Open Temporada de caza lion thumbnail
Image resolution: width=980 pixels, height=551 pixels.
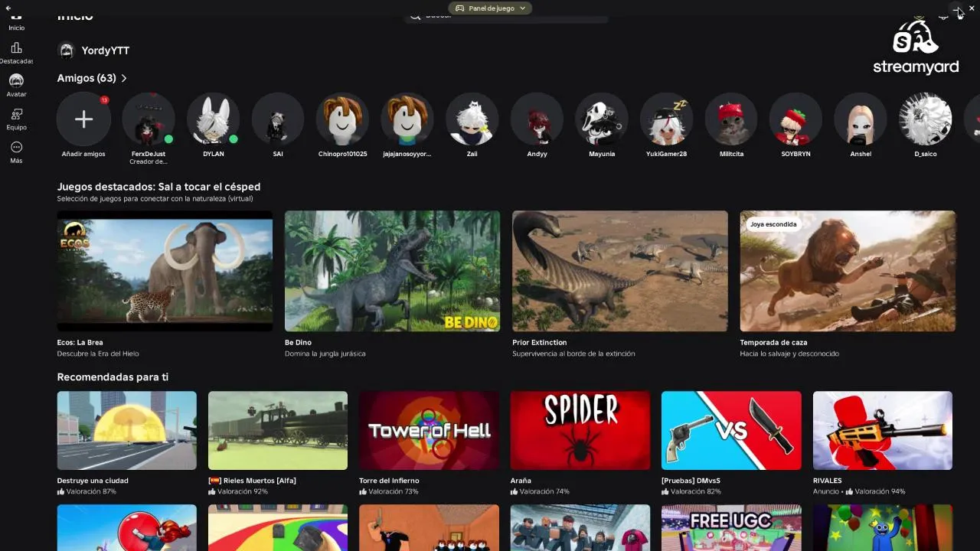point(848,271)
